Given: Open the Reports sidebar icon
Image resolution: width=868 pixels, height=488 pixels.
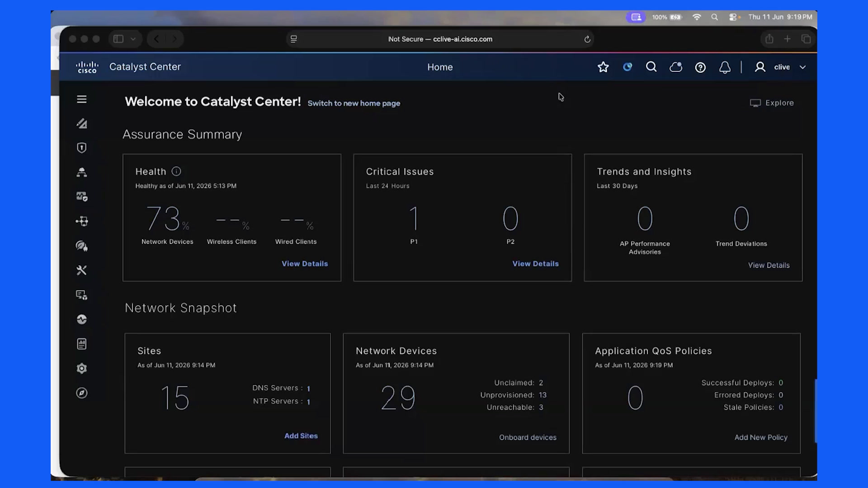Looking at the screenshot, I should (x=81, y=344).
